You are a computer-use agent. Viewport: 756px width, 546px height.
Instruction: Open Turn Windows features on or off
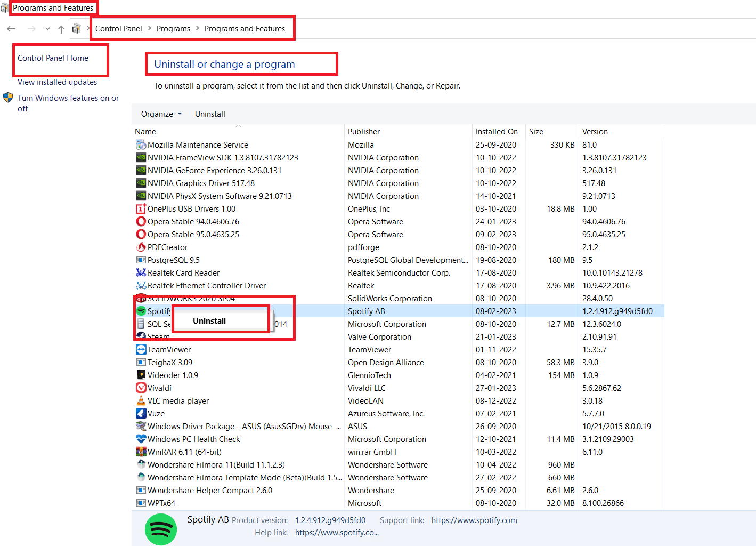(68, 103)
